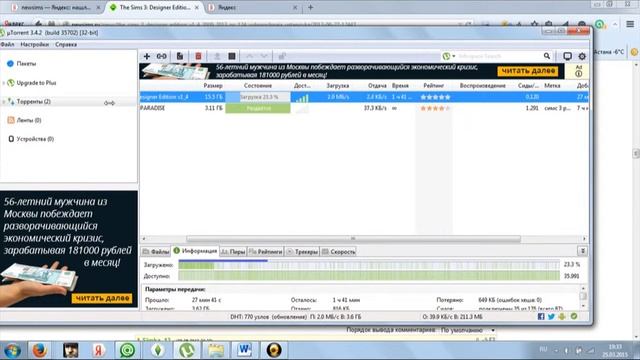Click the Ad info icon beside banner
Screen dimensions: 640x360
click(578, 73)
